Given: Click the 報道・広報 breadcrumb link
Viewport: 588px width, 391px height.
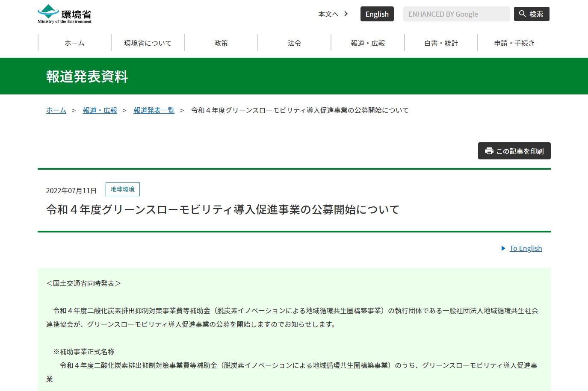Looking at the screenshot, I should 100,110.
